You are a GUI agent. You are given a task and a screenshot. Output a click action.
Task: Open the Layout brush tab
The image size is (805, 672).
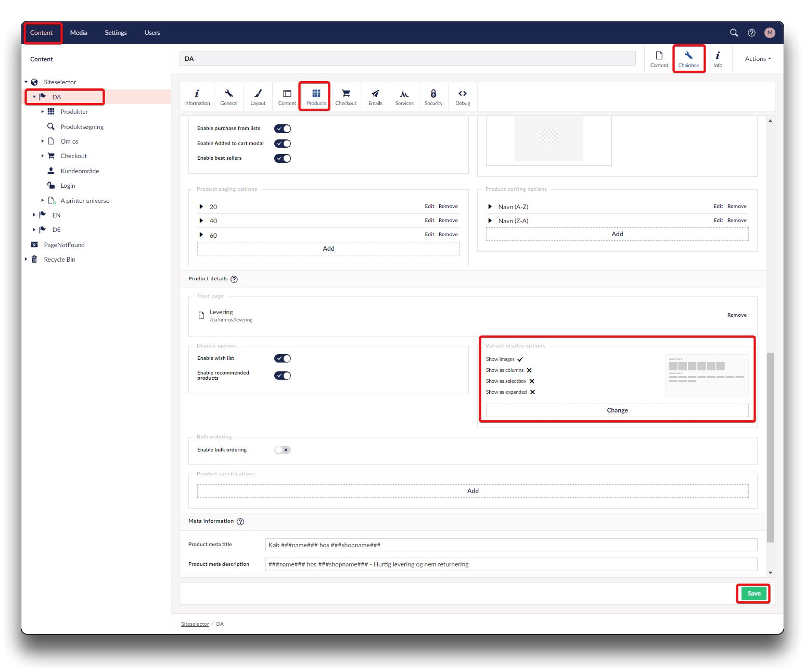pyautogui.click(x=258, y=97)
